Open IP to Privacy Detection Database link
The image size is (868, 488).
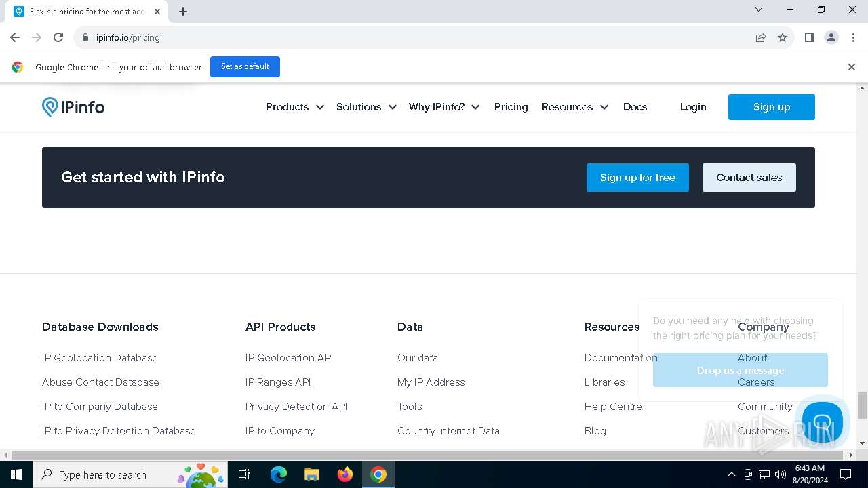(x=119, y=431)
